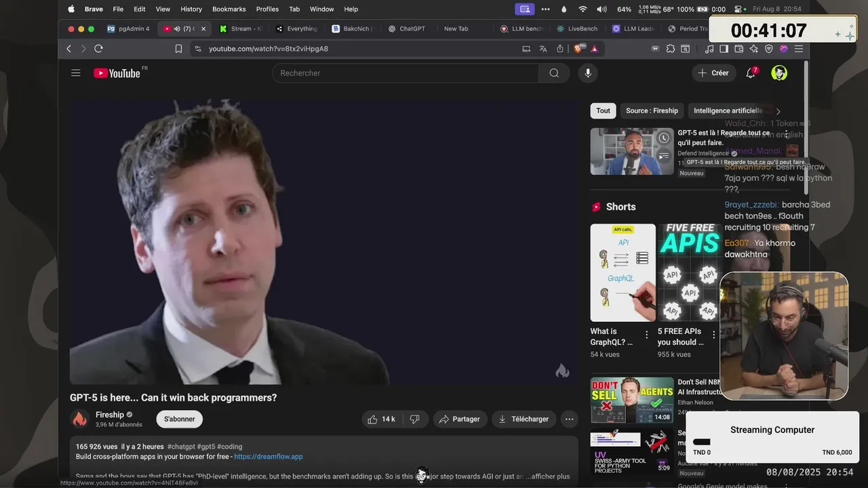This screenshot has height=488, width=868.
Task: Open Swiss-army tool for Python thumbnail
Action: coord(632,452)
